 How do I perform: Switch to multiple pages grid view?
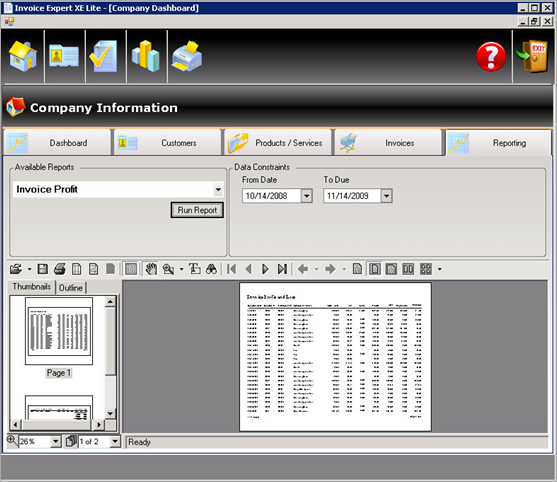pos(426,269)
